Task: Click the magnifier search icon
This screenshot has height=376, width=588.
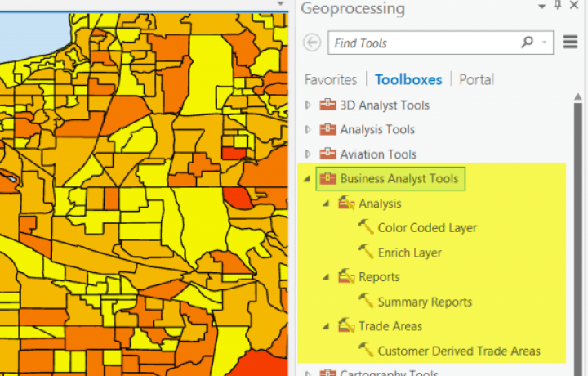Action: tap(527, 42)
